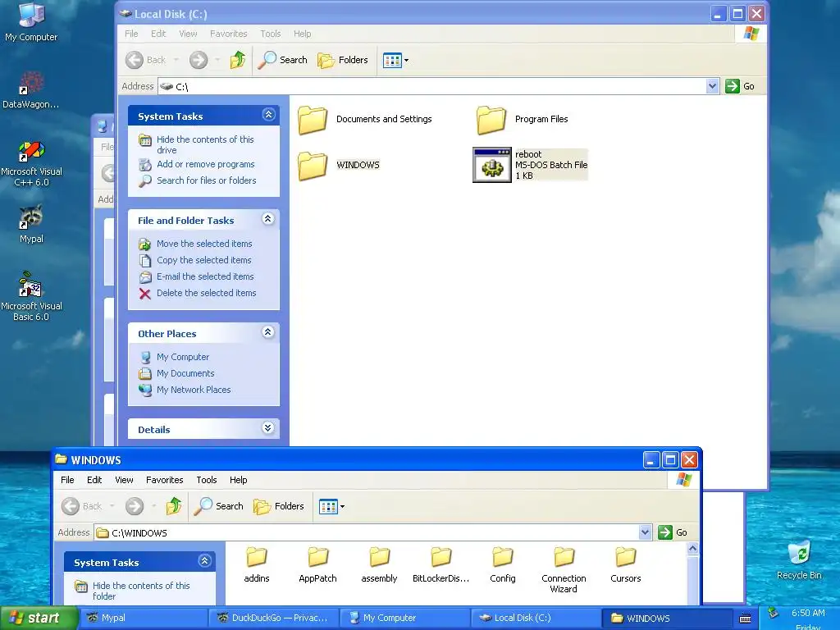Screen dimensions: 840x630
Task: Collapse System Tasks panel in Local Disk
Action: click(x=268, y=115)
